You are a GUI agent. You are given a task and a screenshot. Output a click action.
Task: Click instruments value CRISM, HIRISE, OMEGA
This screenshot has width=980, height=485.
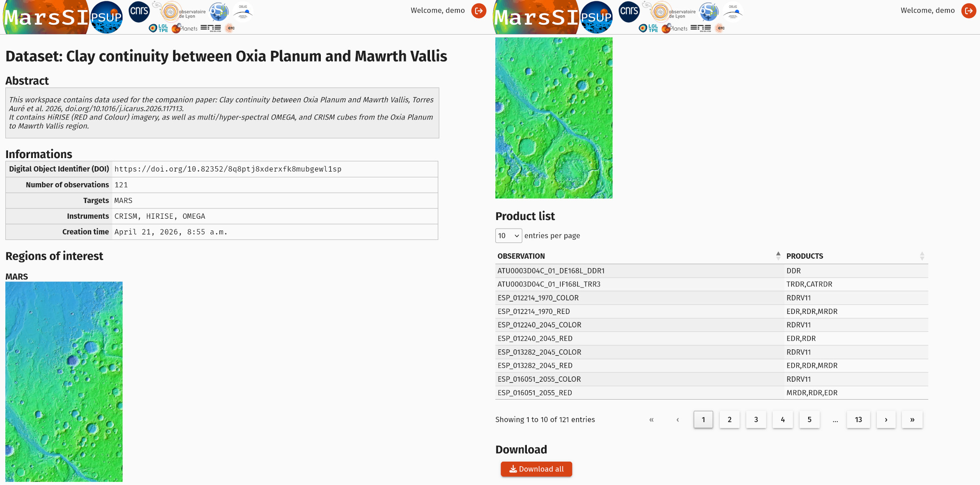[160, 216]
